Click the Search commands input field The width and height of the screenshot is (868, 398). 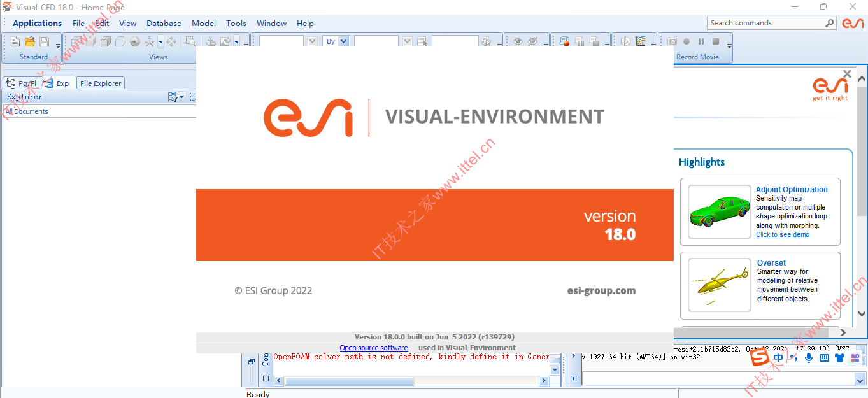(765, 23)
